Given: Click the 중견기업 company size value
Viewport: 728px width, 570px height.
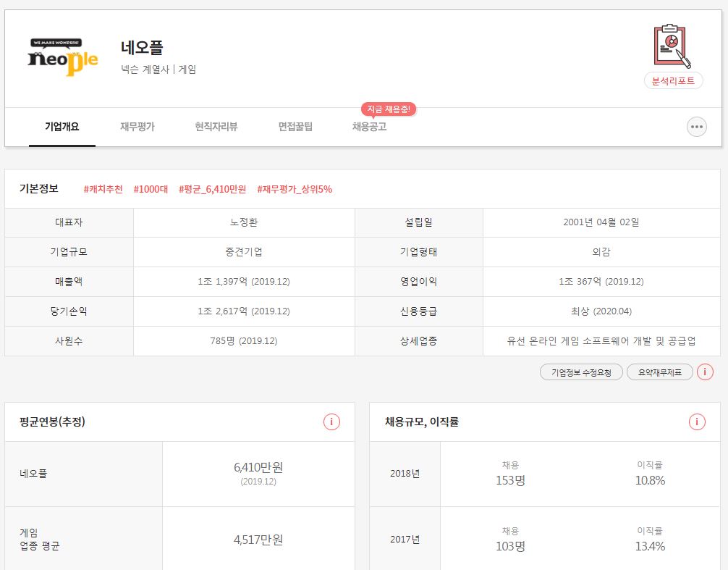Looking at the screenshot, I should [244, 252].
